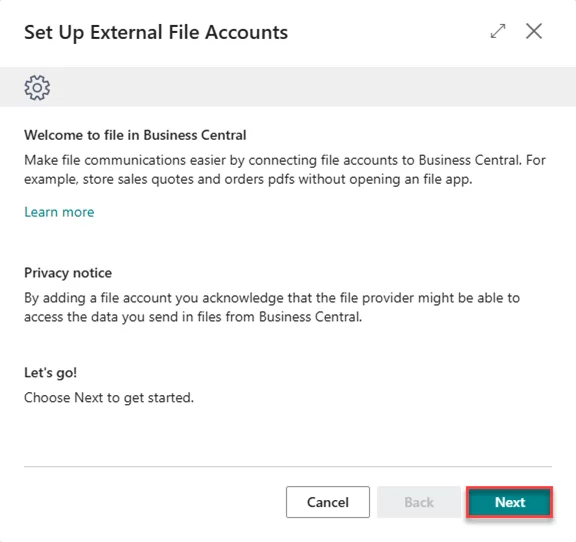Click the words 'Business Central' in the privacy text
This screenshot has width=576, height=542.
click(x=310, y=317)
